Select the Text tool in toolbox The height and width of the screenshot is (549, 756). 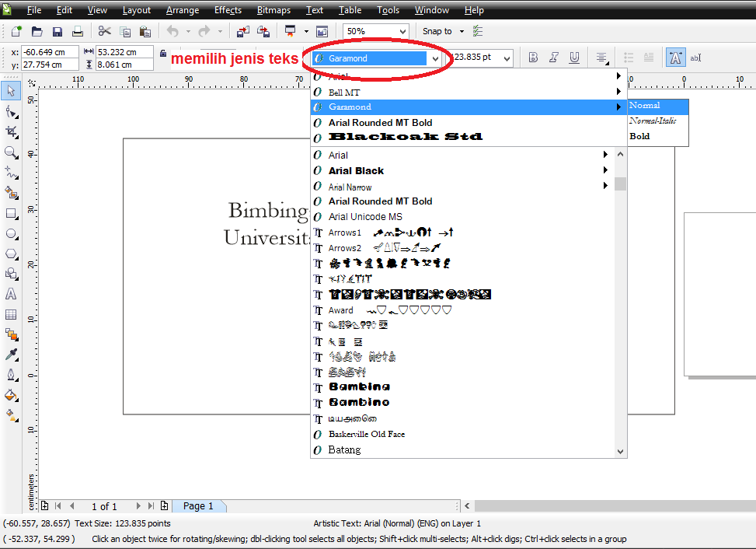[11, 295]
